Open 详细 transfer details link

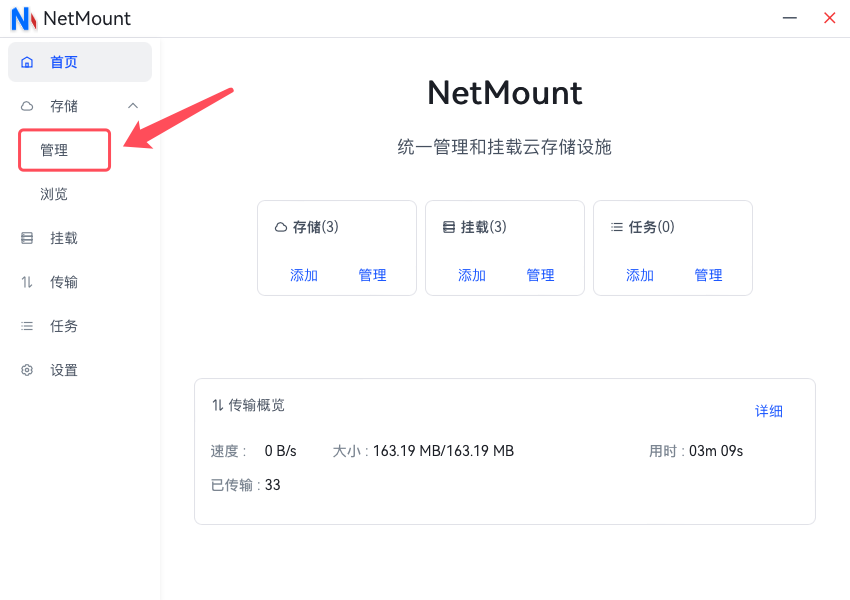pyautogui.click(x=769, y=411)
